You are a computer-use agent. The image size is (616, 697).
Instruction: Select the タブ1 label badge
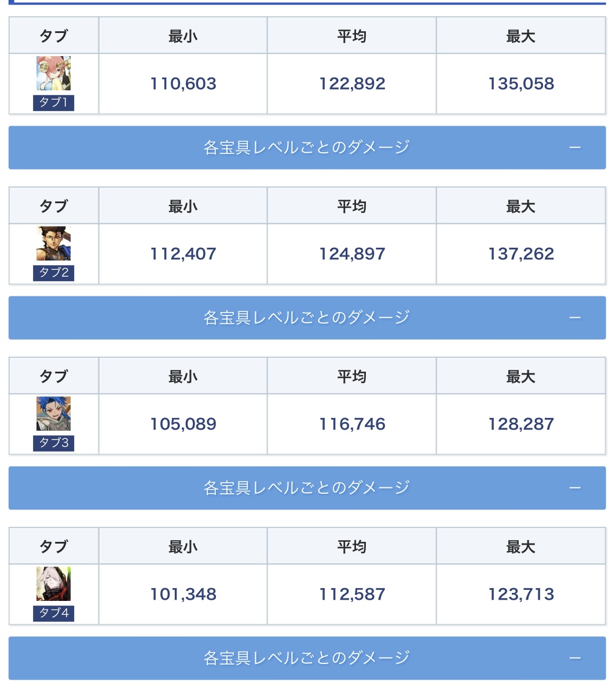click(x=53, y=103)
